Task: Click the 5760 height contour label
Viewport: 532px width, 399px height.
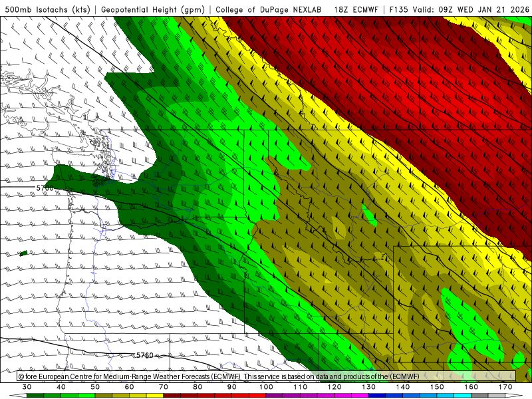Action: pos(145,355)
